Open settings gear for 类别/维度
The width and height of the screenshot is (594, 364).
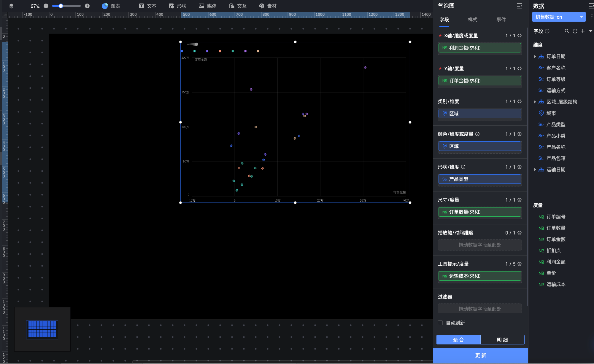coord(520,101)
